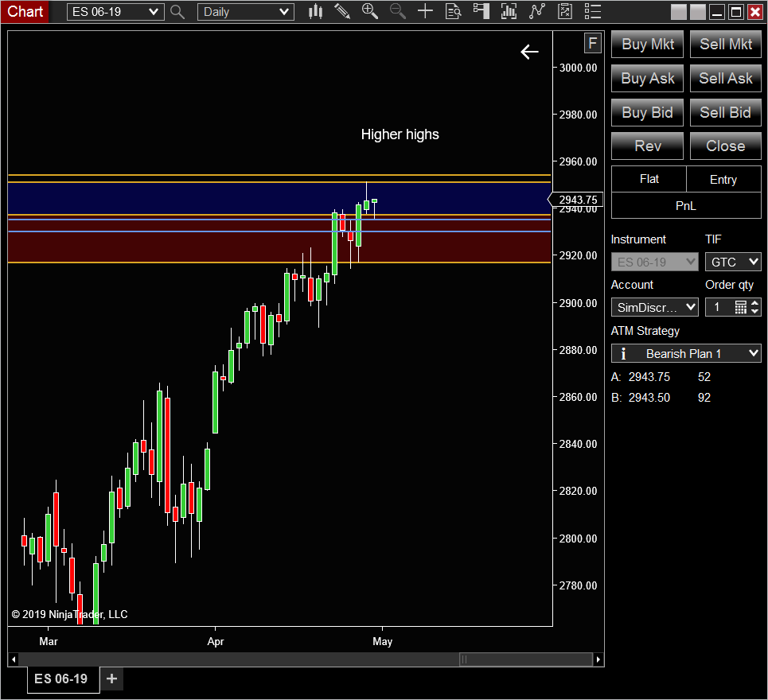This screenshot has width=768, height=700.
Task: Toggle the chart trader panel icon
Action: click(x=481, y=12)
